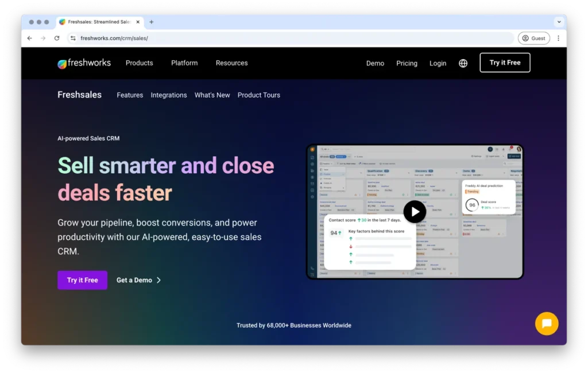Open the Guest profile menu

tap(533, 38)
